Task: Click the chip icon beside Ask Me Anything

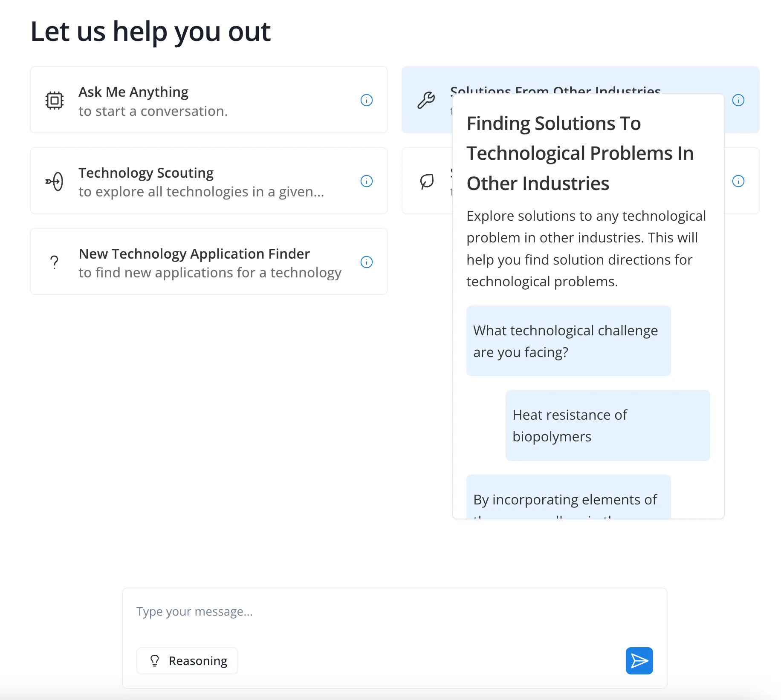Action: 55,101
